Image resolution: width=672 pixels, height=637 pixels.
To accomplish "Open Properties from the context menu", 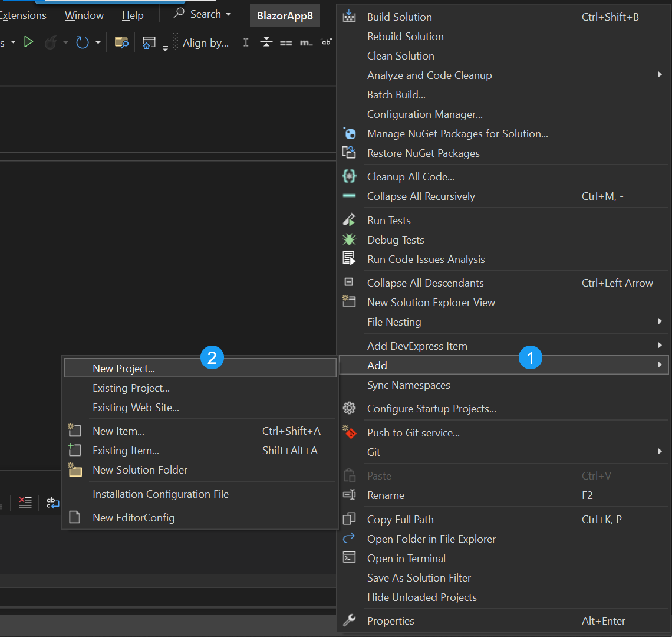I will pos(503,621).
